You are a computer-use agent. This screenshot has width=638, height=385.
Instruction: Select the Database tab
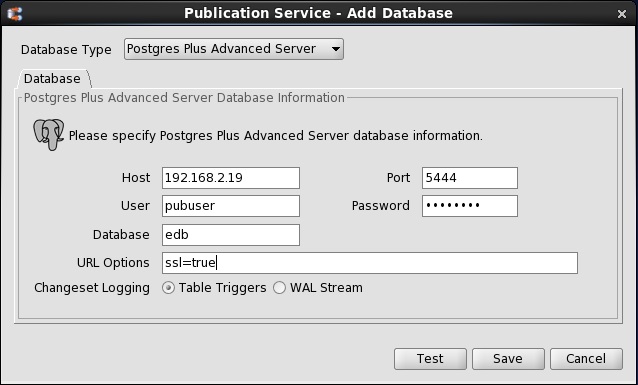click(52, 79)
